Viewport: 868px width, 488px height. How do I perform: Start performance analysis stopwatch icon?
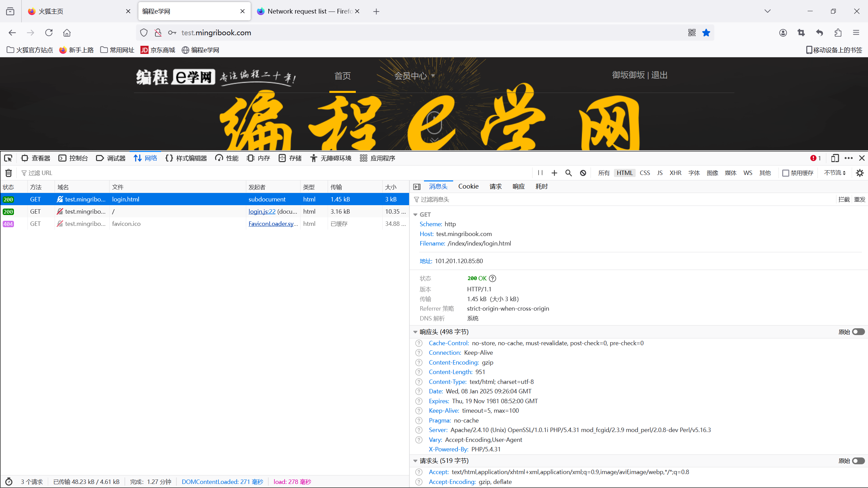(x=9, y=482)
